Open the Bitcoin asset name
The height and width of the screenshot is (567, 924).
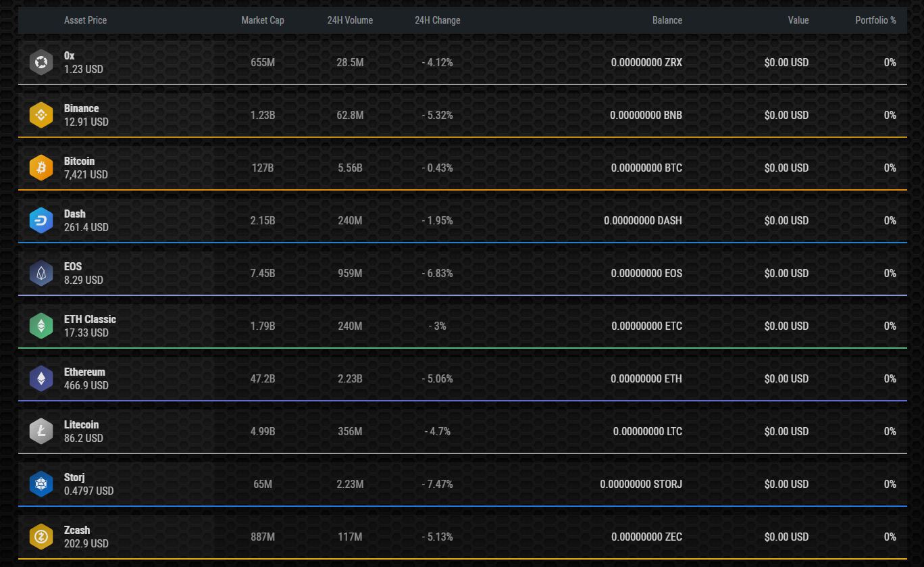pos(80,161)
